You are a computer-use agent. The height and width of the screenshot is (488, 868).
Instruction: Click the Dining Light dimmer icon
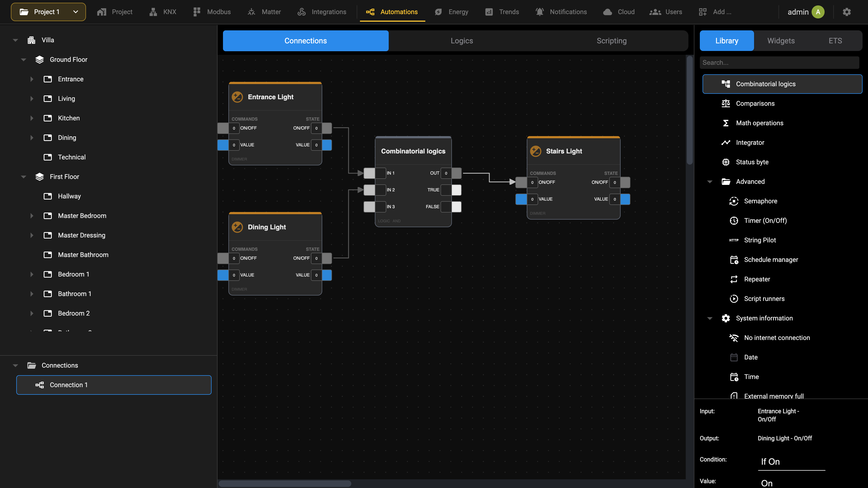coord(237,227)
